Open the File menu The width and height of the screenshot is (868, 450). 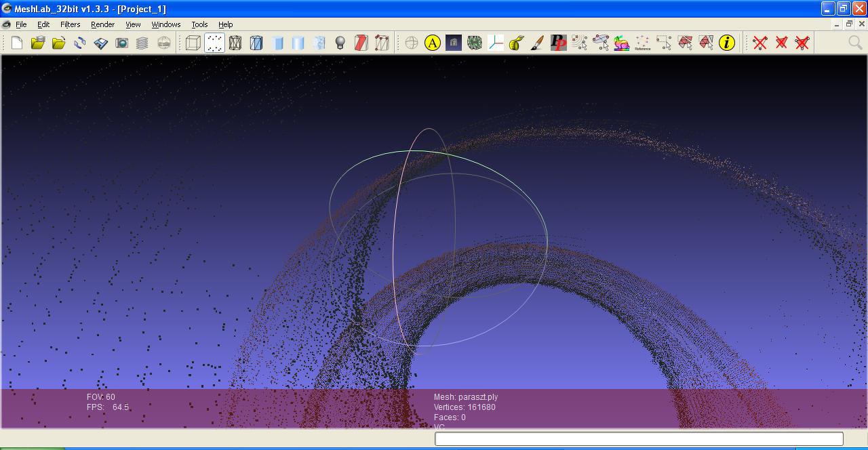click(x=21, y=24)
